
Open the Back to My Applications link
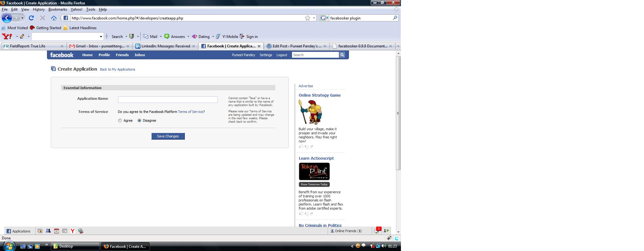[x=117, y=69]
